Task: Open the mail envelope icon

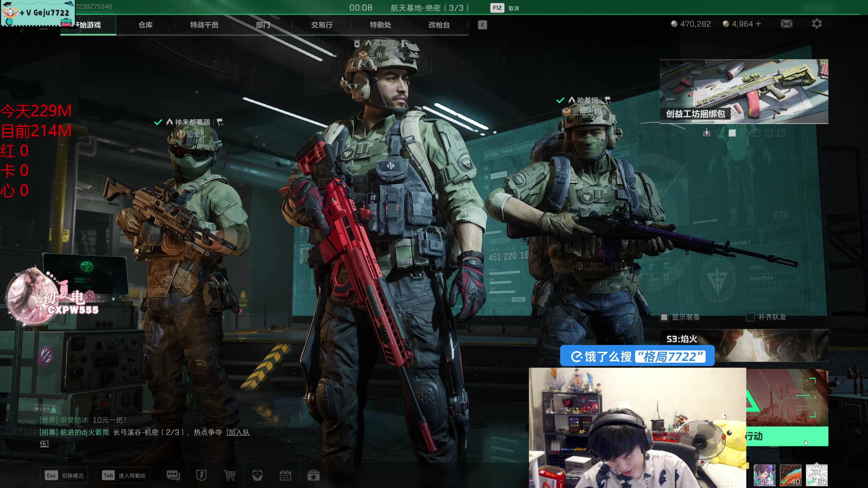Action: [x=786, y=24]
